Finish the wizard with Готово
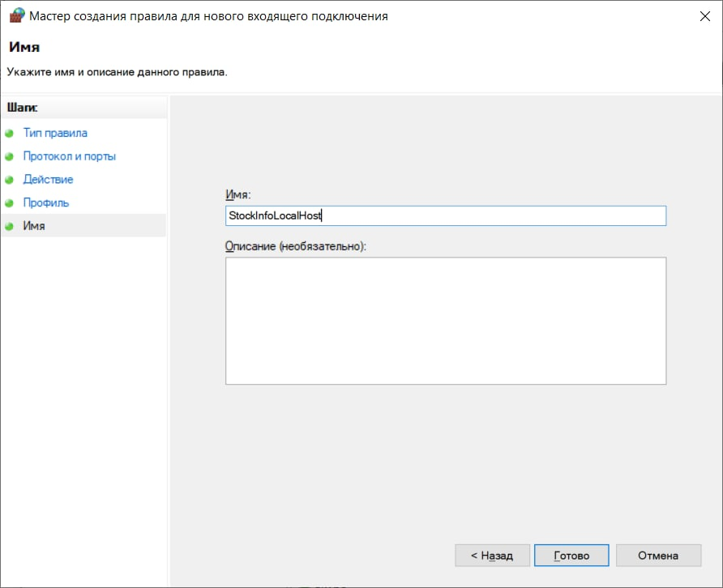This screenshot has width=723, height=588. pyautogui.click(x=570, y=556)
